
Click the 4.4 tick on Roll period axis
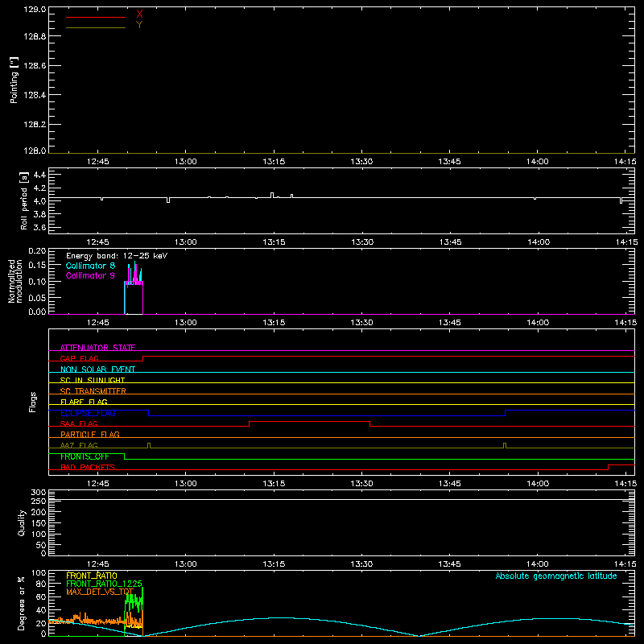pyautogui.click(x=39, y=175)
